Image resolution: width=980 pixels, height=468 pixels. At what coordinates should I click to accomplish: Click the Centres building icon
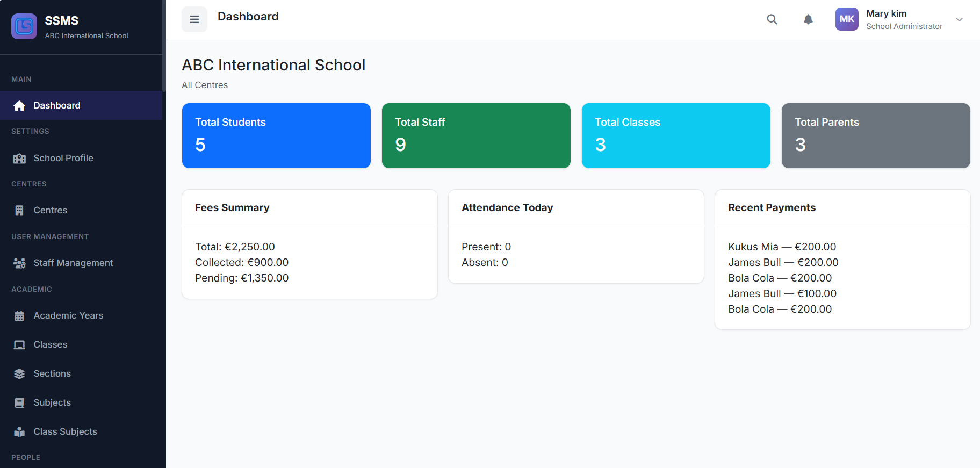click(19, 211)
